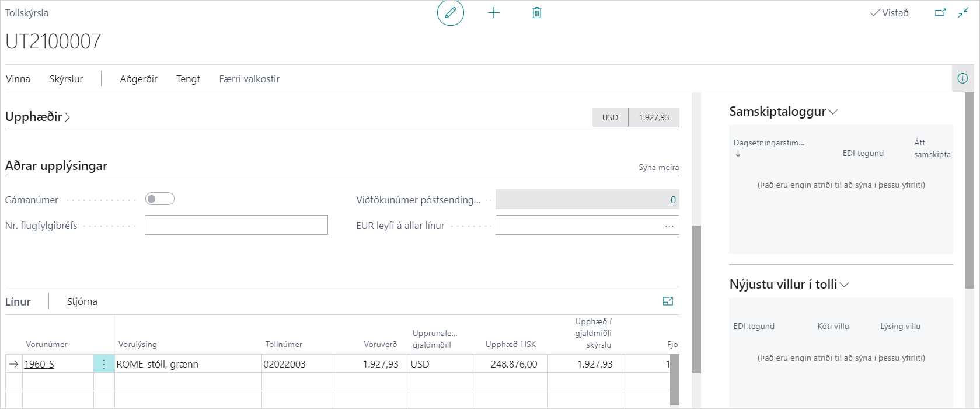
Task: Open lookup for EUR leyfi á allar línur
Action: pyautogui.click(x=669, y=226)
